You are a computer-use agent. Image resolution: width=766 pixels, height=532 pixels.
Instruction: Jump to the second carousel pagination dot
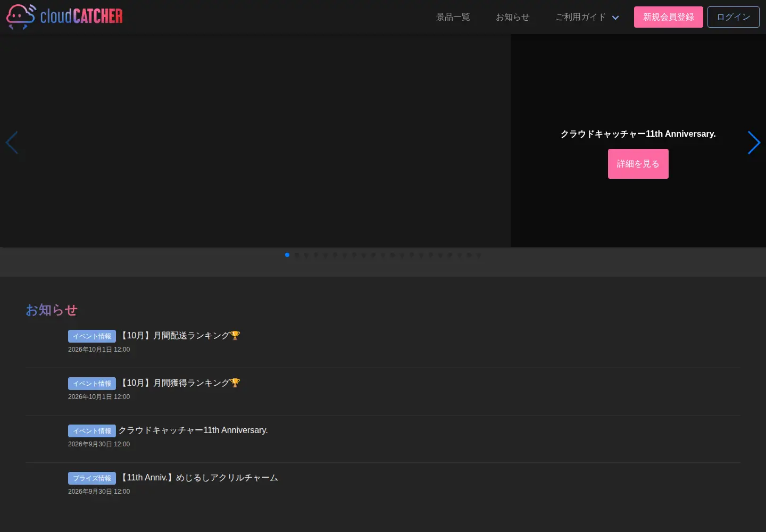tap(297, 255)
